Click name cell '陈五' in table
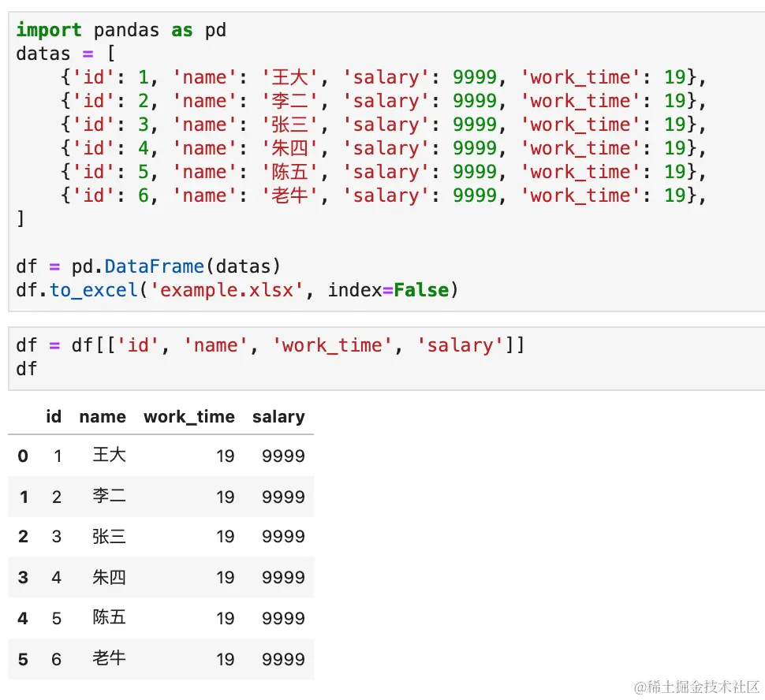 (x=110, y=617)
